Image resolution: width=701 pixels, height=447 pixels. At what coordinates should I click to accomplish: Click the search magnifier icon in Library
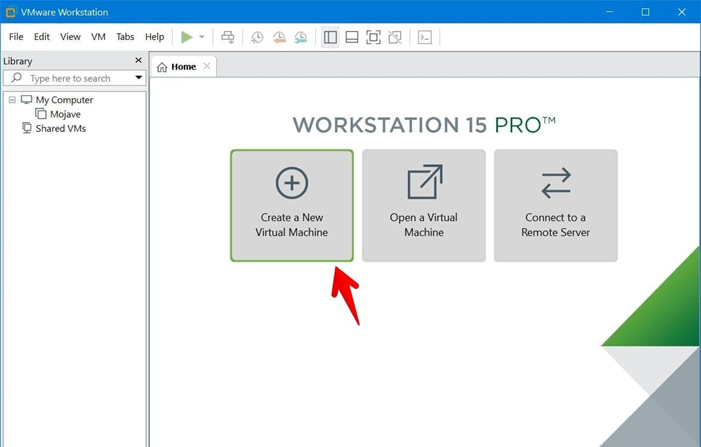[x=17, y=78]
